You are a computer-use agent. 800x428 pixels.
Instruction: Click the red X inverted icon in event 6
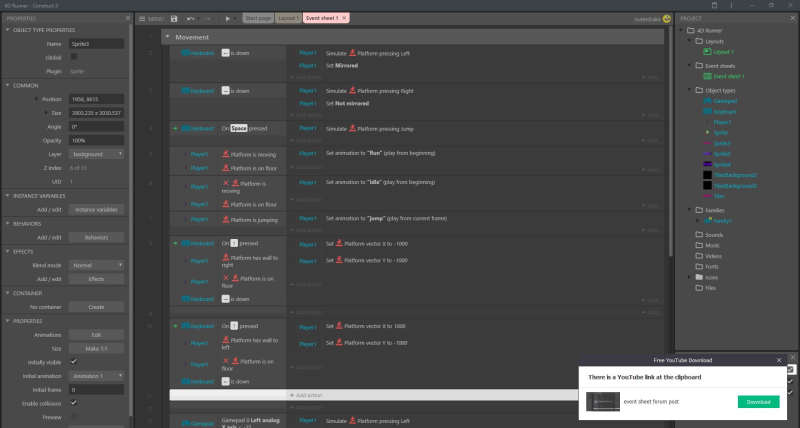[x=226, y=183]
